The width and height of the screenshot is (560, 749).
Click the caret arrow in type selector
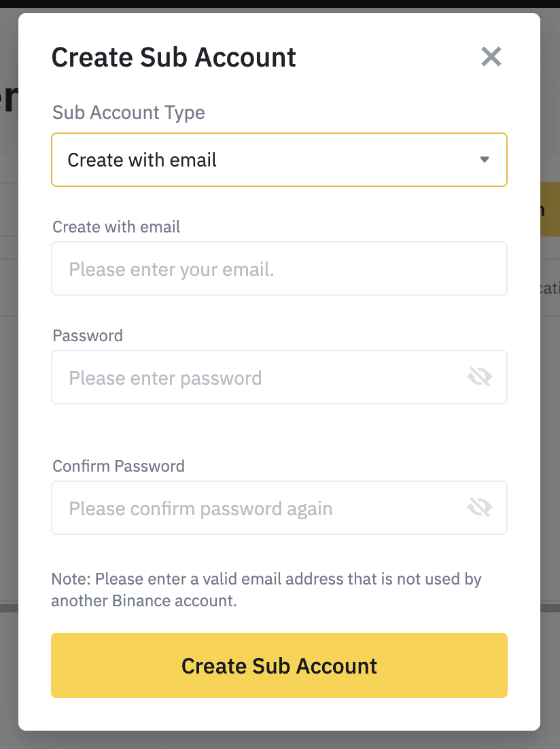(485, 160)
